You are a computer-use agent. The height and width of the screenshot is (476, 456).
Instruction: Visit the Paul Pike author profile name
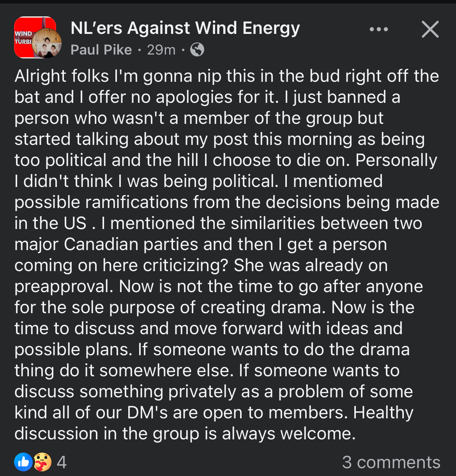pyautogui.click(x=101, y=50)
